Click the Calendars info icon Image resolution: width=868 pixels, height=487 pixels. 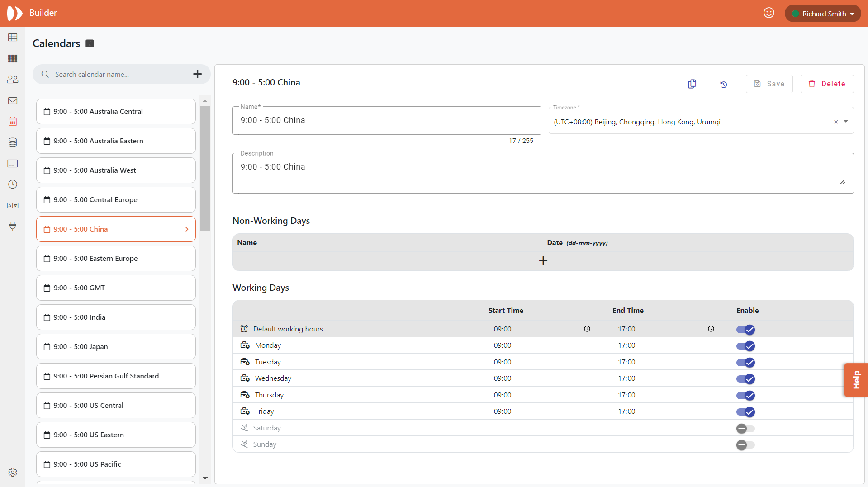[90, 43]
